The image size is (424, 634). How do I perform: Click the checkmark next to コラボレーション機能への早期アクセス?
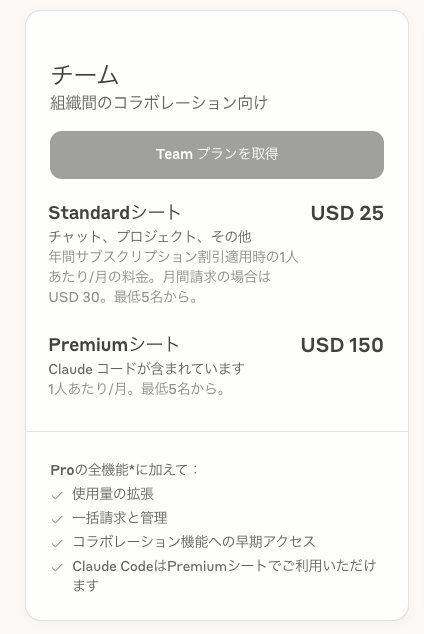tap(57, 543)
